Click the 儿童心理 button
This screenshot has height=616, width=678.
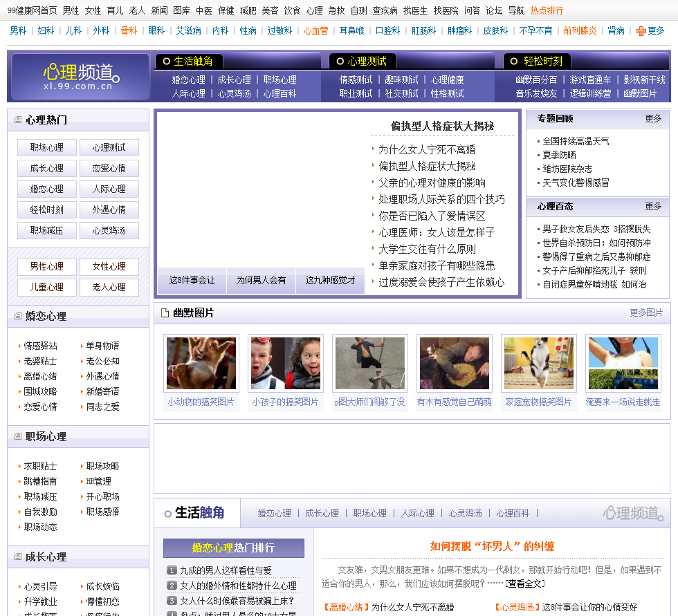(x=47, y=288)
